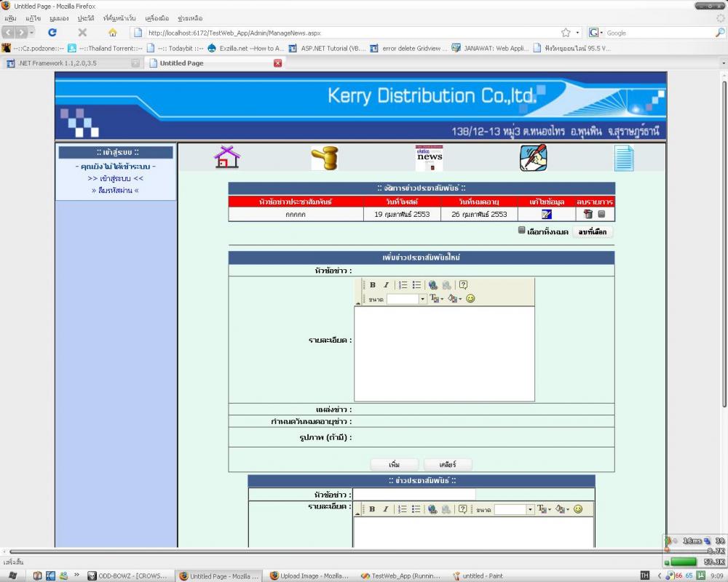Image resolution: width=728 pixels, height=582 pixels.
Task: Open the ประวัติ menu in Firefox
Action: click(x=86, y=18)
